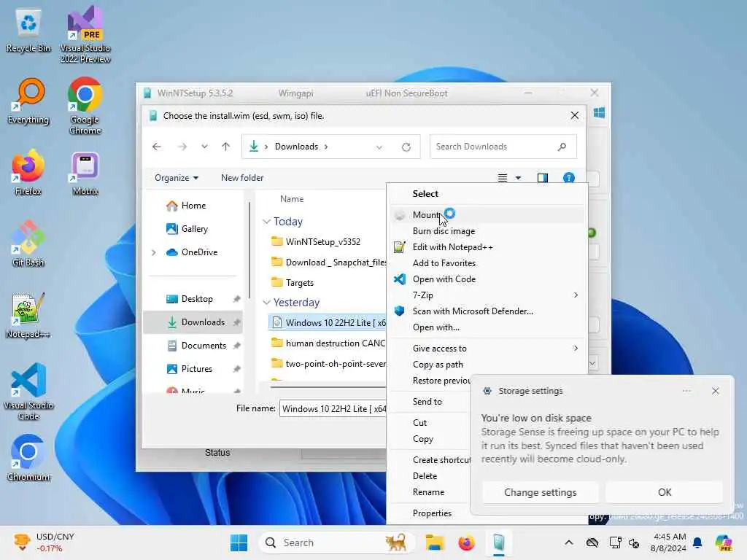Image resolution: width=747 pixels, height=560 pixels.
Task: Click the Name column header
Action: tap(292, 199)
